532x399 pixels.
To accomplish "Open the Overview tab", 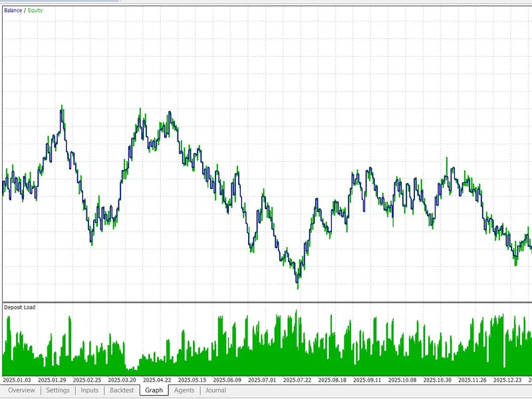I will point(21,390).
